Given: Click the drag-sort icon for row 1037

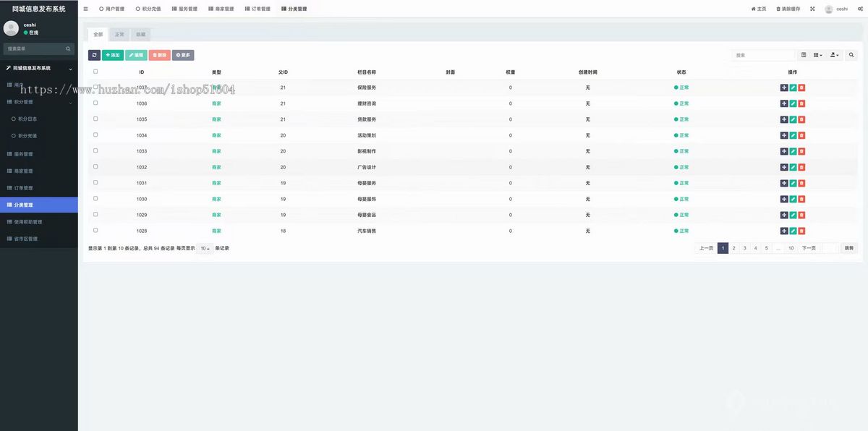Looking at the screenshot, I should point(784,88).
